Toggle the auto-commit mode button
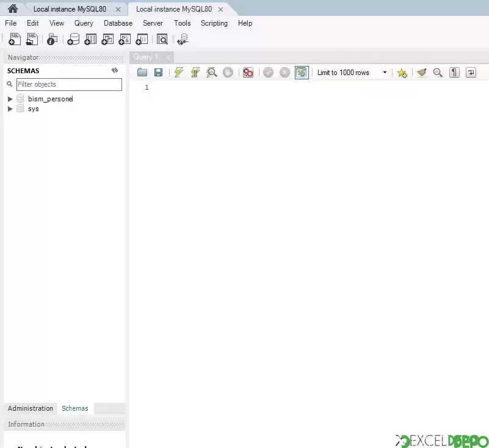This screenshot has height=448, width=489. [x=302, y=73]
